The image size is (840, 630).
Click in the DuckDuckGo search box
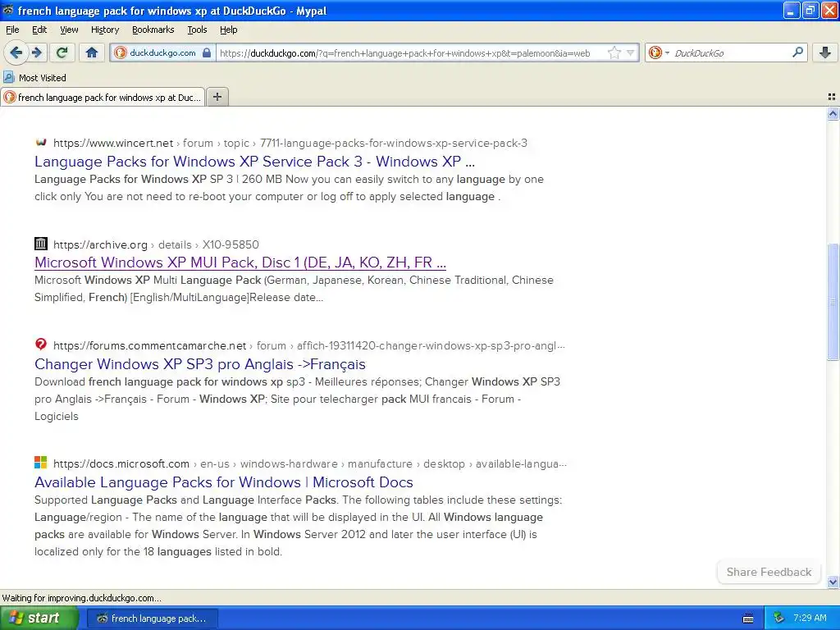click(728, 52)
